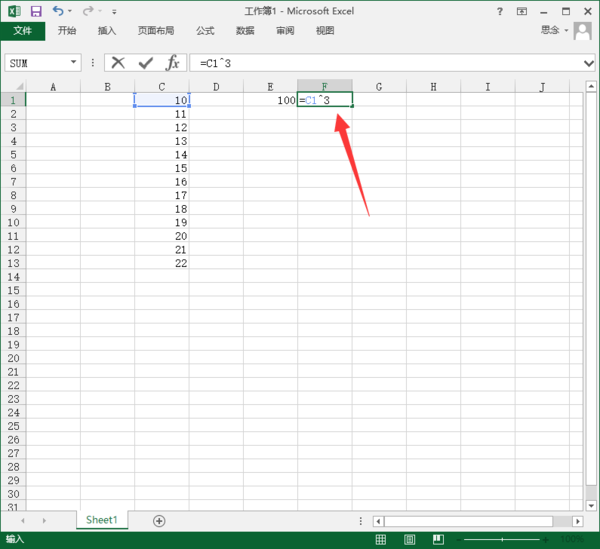Open the 文件 (File) tab
The image size is (600, 549).
(23, 30)
